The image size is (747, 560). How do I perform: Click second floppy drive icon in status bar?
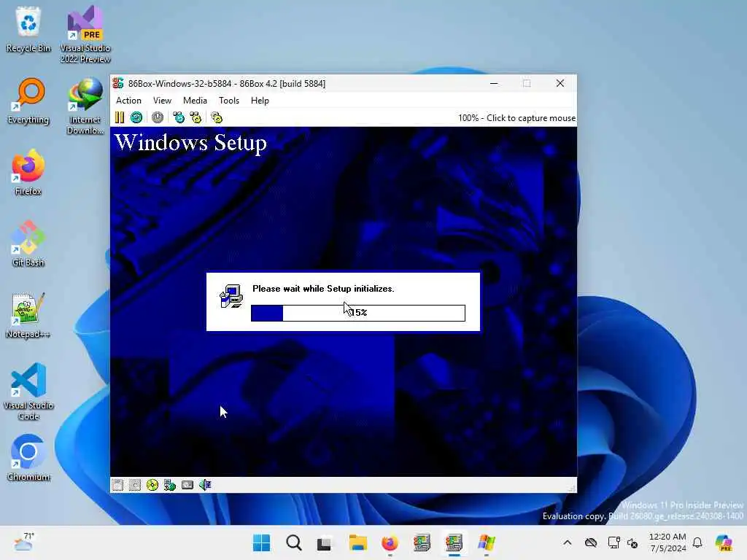pos(135,485)
